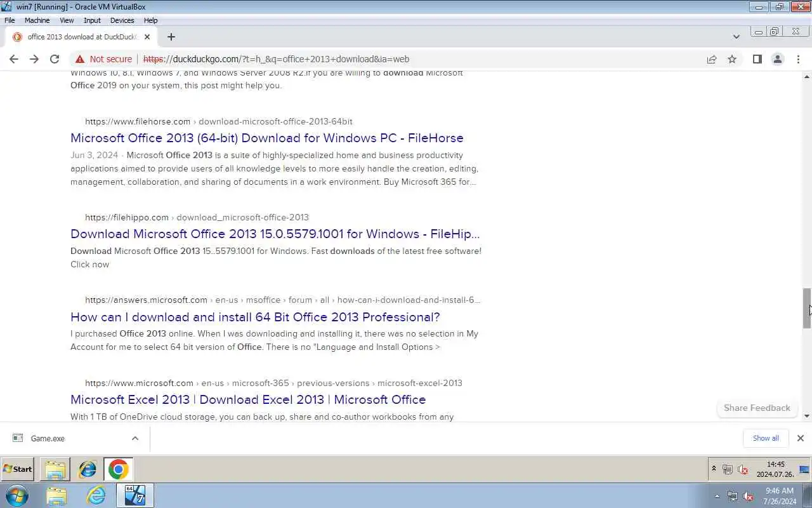Open the host taskbar file explorer
The height and width of the screenshot is (508, 812).
pos(56,495)
